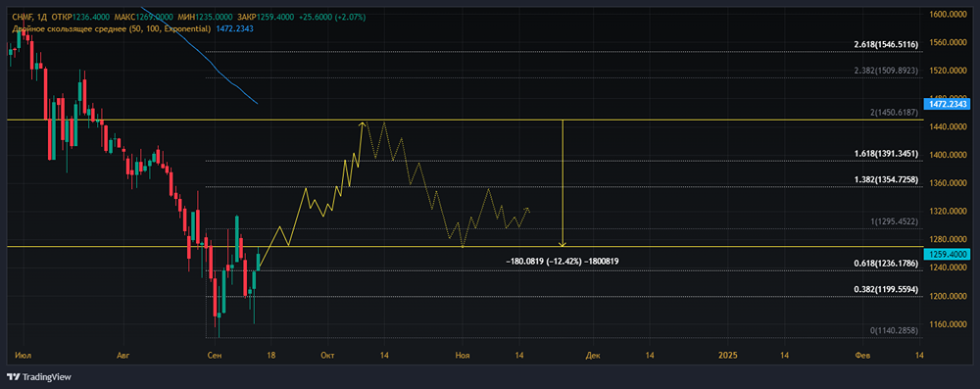Click the 1200.0000 price scale value

947,297
